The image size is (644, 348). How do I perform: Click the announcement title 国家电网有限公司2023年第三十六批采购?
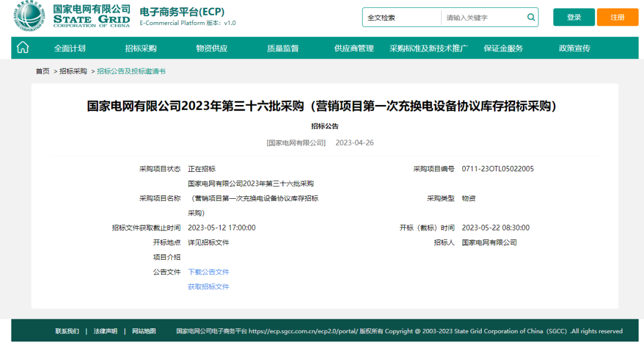point(323,106)
